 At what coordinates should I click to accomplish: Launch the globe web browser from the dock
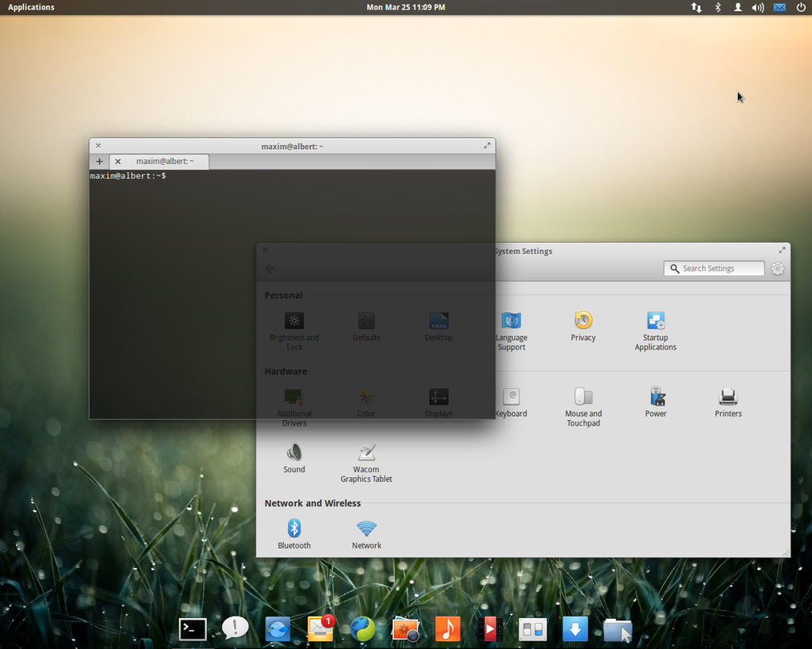coord(362,629)
